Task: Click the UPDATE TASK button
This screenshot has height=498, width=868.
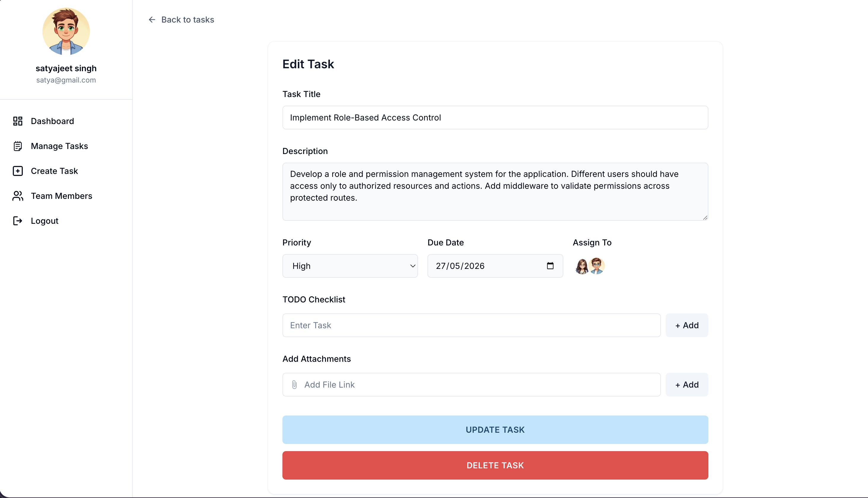Action: click(495, 430)
